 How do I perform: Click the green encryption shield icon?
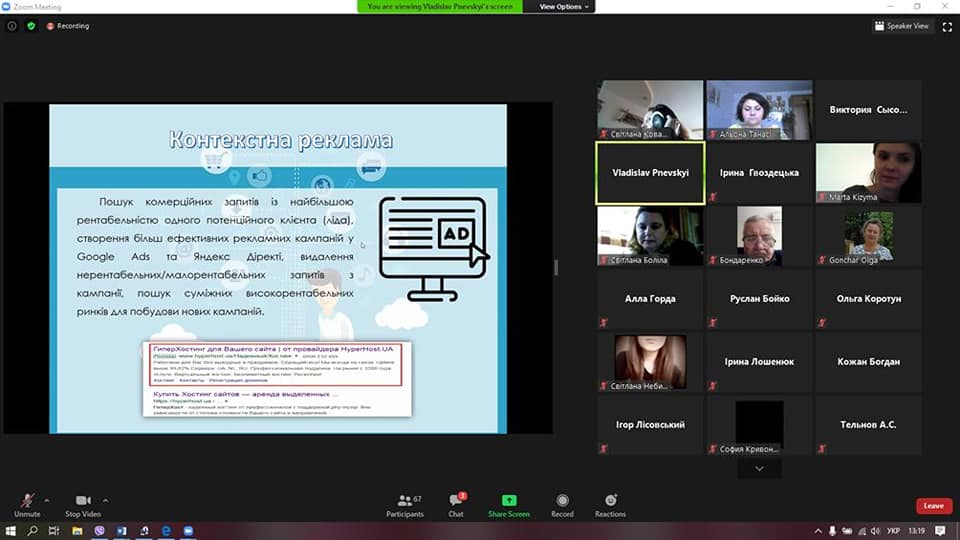[31, 26]
